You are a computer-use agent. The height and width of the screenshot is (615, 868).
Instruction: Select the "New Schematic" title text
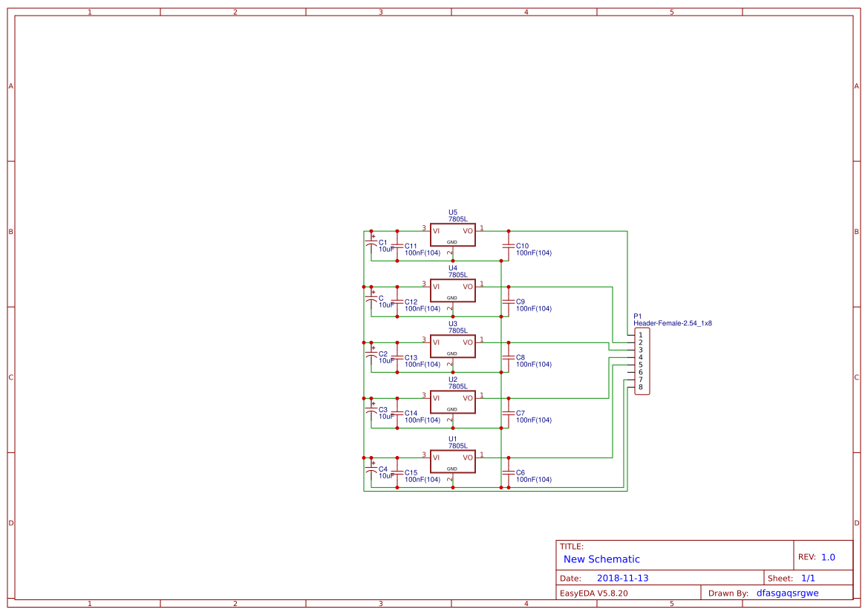pos(601,559)
